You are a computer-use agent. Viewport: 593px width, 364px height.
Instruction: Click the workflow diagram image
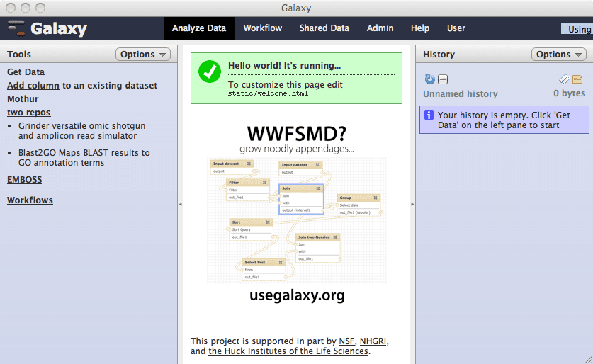(296, 220)
